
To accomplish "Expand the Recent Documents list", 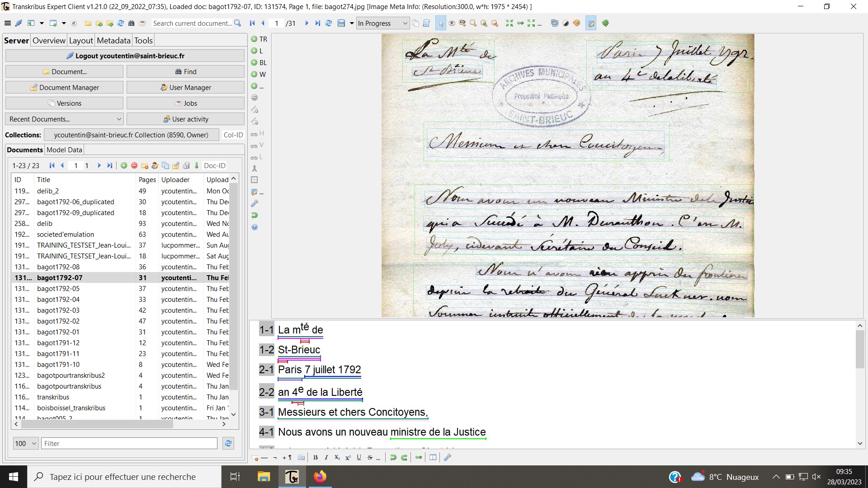I will [x=119, y=119].
